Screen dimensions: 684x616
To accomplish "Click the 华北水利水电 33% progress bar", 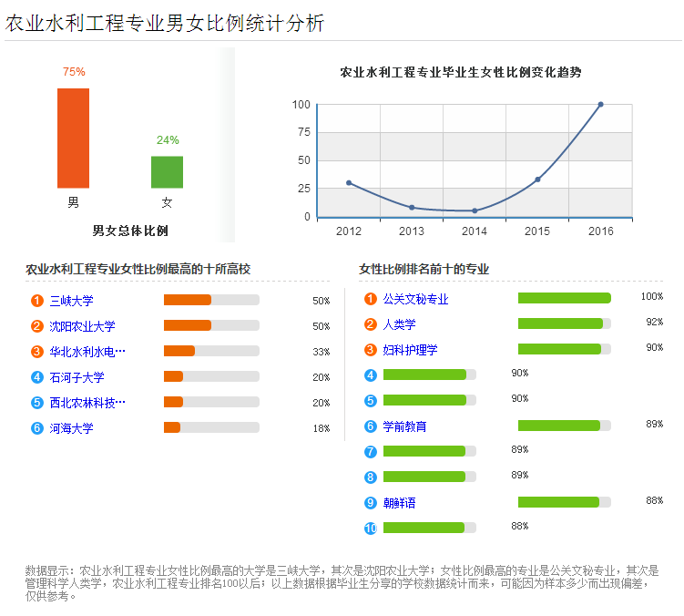I will coord(211,351).
